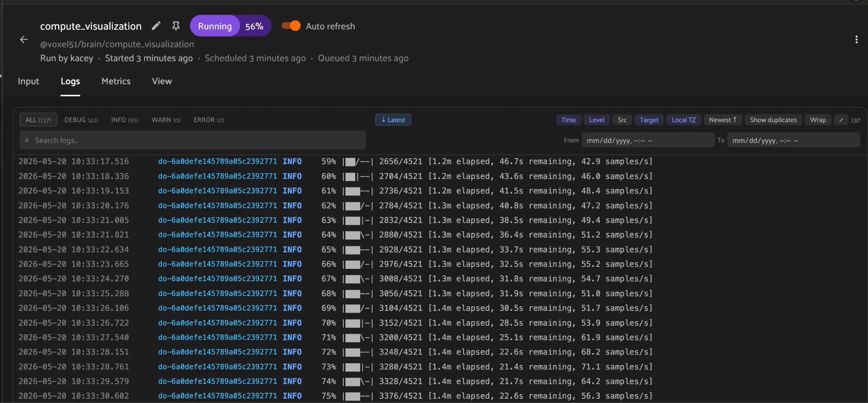Click target link on the 65% log row
The width and height of the screenshot is (868, 403).
(217, 249)
